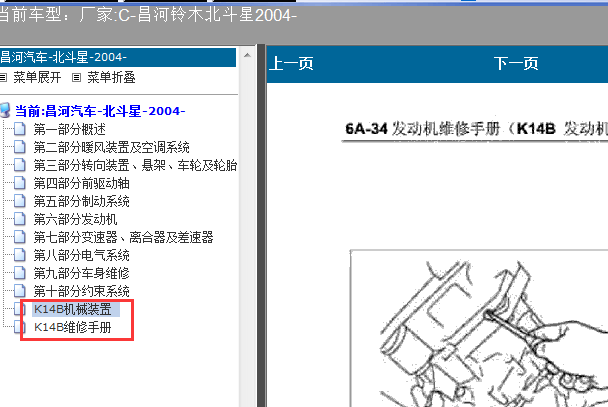Screen dimensions: 608x407
Task: Select 第九部分车身维修 entry
Action: click(x=81, y=273)
